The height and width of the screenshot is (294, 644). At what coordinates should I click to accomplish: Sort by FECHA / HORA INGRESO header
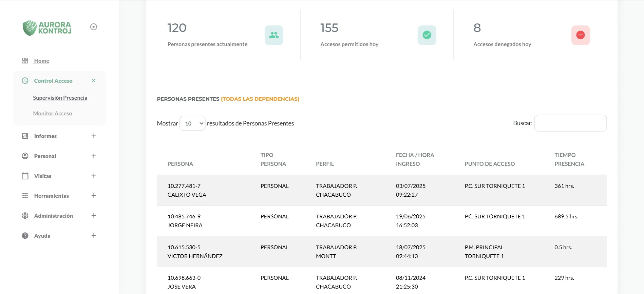[x=415, y=159]
